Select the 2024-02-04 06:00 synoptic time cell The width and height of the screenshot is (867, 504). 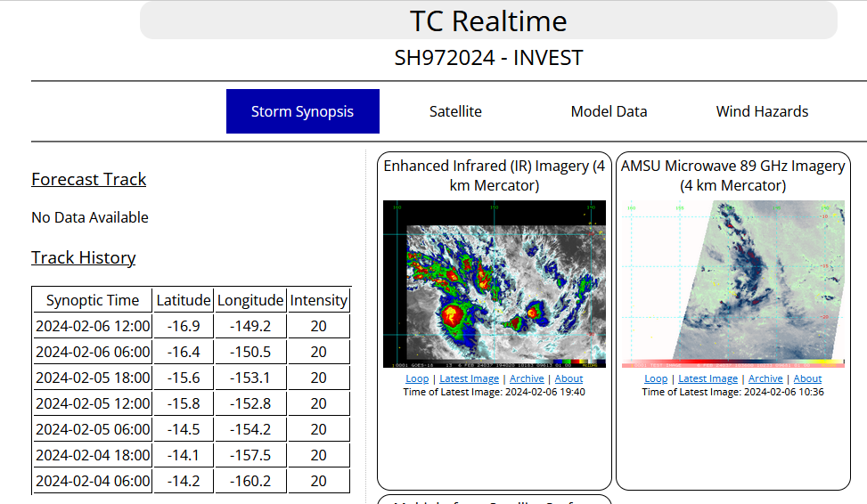[x=93, y=481]
